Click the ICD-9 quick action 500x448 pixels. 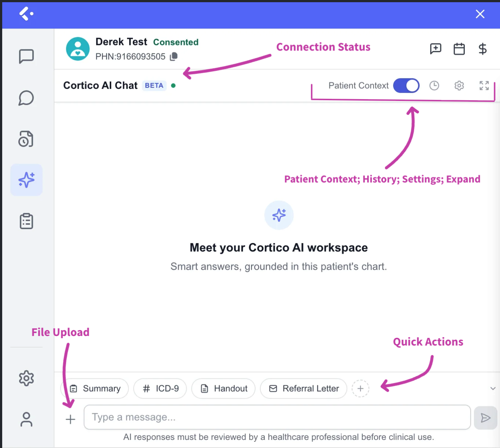[x=160, y=388]
